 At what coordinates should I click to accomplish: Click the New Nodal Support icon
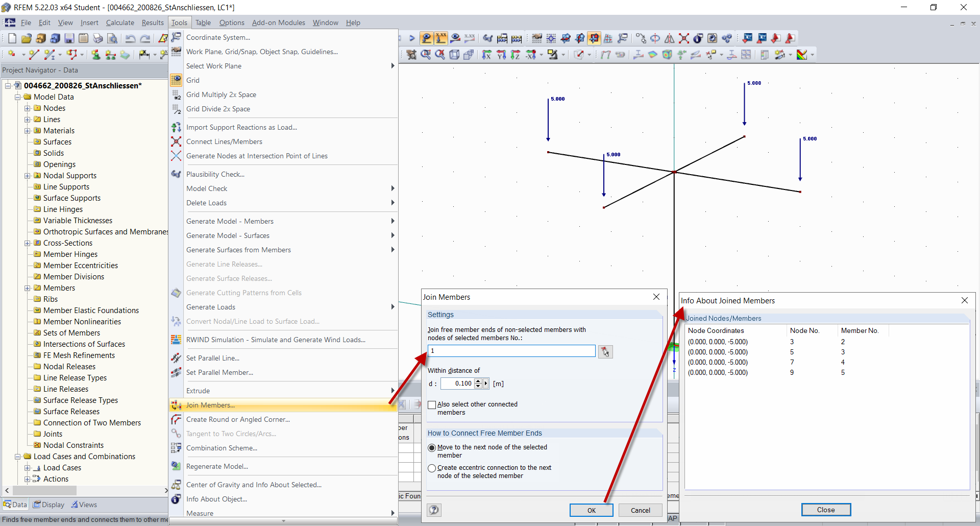coord(95,54)
